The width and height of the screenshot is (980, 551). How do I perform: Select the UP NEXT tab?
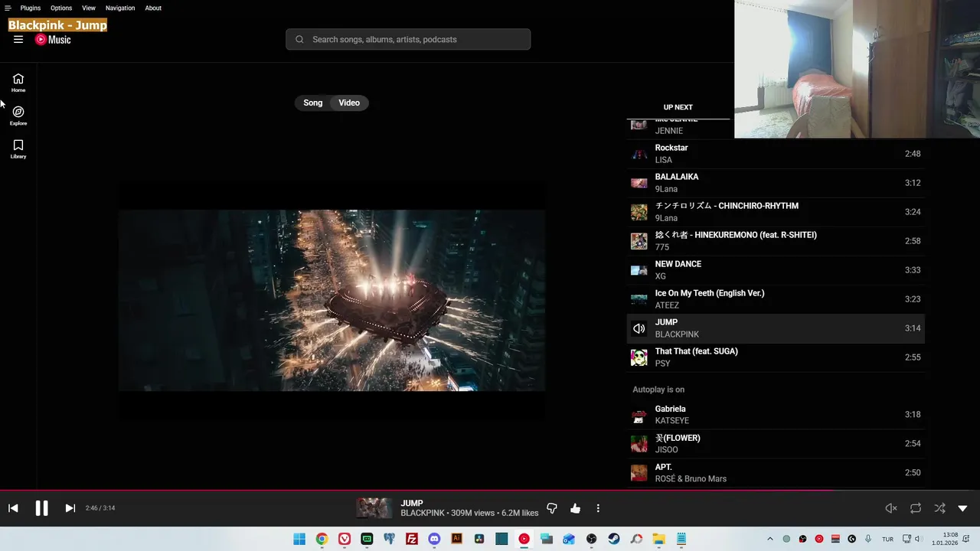tap(678, 107)
